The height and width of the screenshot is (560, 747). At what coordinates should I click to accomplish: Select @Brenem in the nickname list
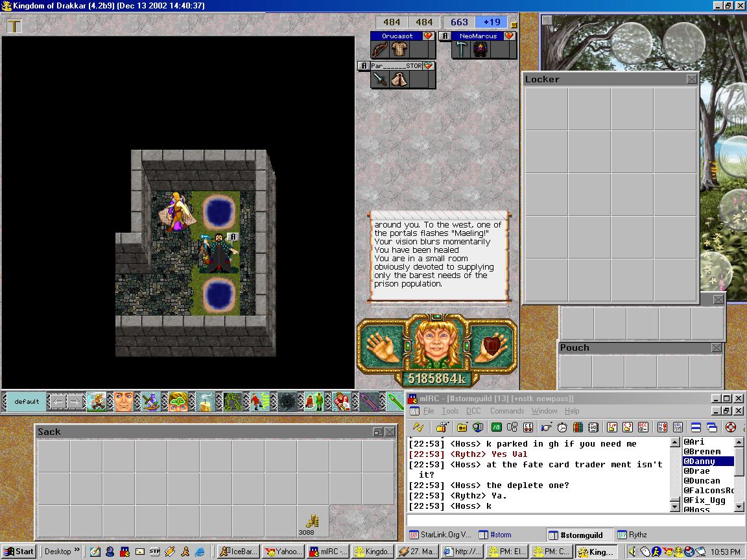(702, 451)
